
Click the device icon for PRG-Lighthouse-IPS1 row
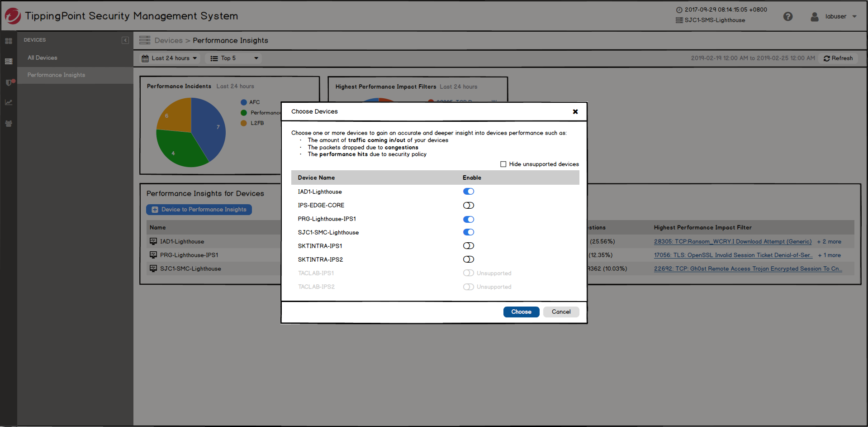[x=153, y=255]
